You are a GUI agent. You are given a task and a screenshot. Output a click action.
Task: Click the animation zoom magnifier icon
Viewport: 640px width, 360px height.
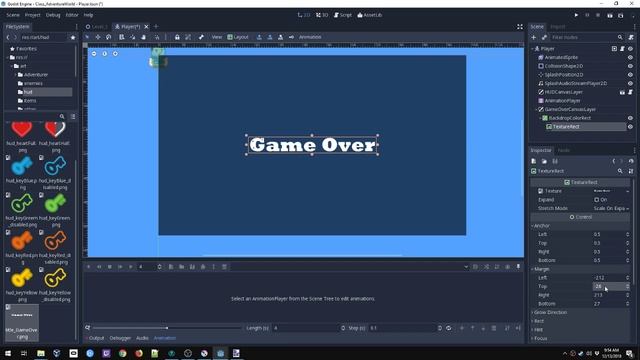pyautogui.click(x=87, y=328)
